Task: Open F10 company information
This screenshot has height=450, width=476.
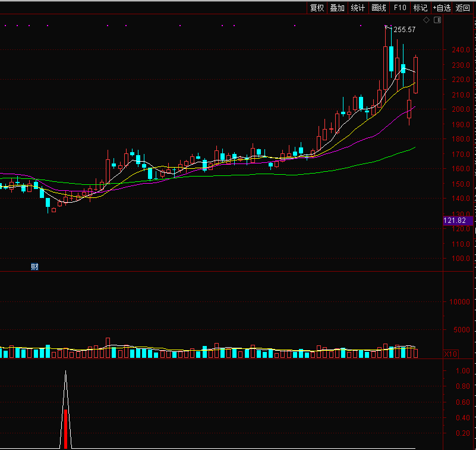Action: click(400, 8)
